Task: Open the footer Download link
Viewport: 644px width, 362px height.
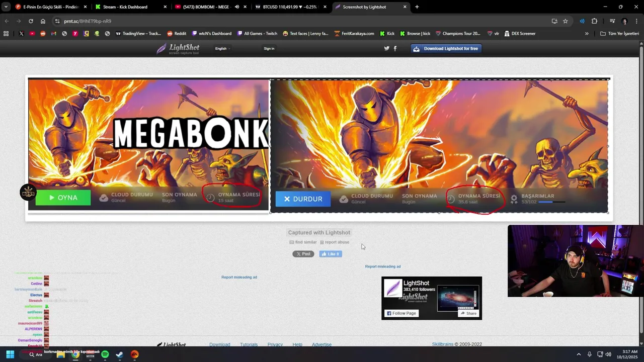Action: coord(220,344)
